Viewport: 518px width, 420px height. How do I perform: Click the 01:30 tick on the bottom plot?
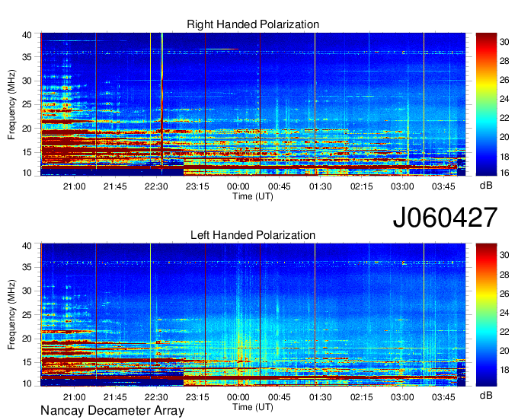coord(321,397)
